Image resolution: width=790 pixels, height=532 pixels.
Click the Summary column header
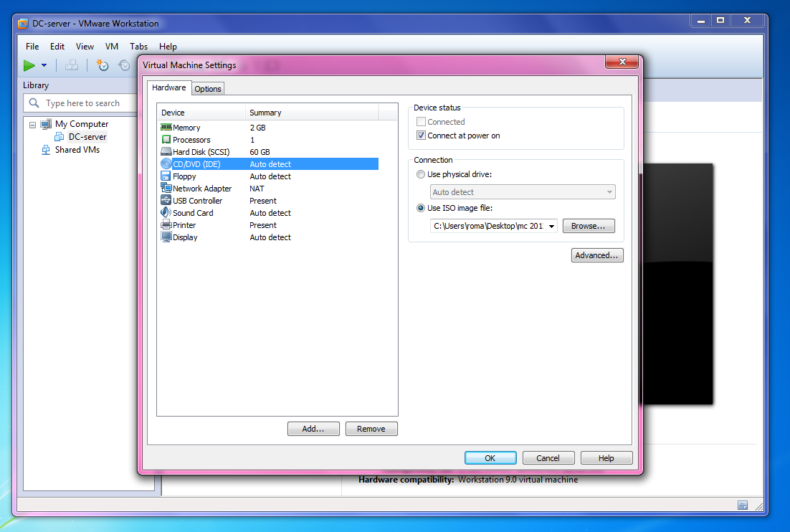312,113
